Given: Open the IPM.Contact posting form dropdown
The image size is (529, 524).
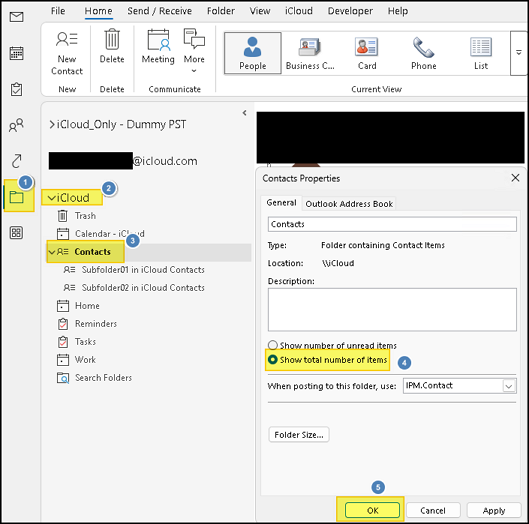Looking at the screenshot, I should [x=509, y=386].
